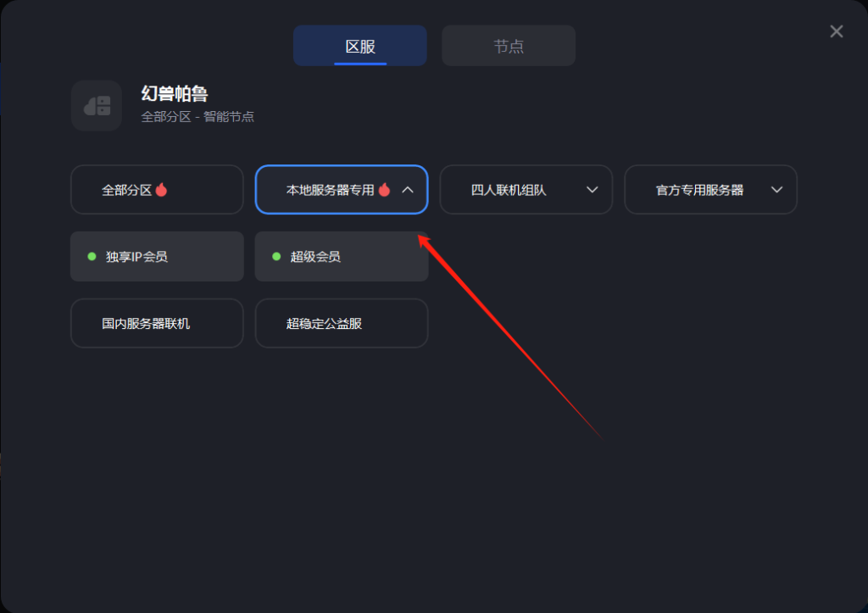Click the green status dot of 超级会员
868x613 pixels.
276,256
